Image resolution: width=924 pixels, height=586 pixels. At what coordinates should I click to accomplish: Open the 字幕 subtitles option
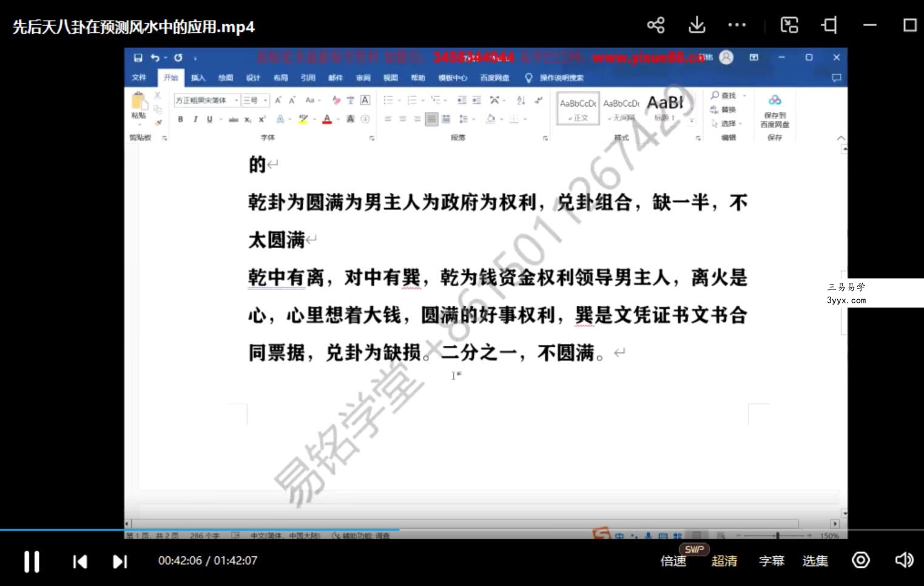(772, 561)
